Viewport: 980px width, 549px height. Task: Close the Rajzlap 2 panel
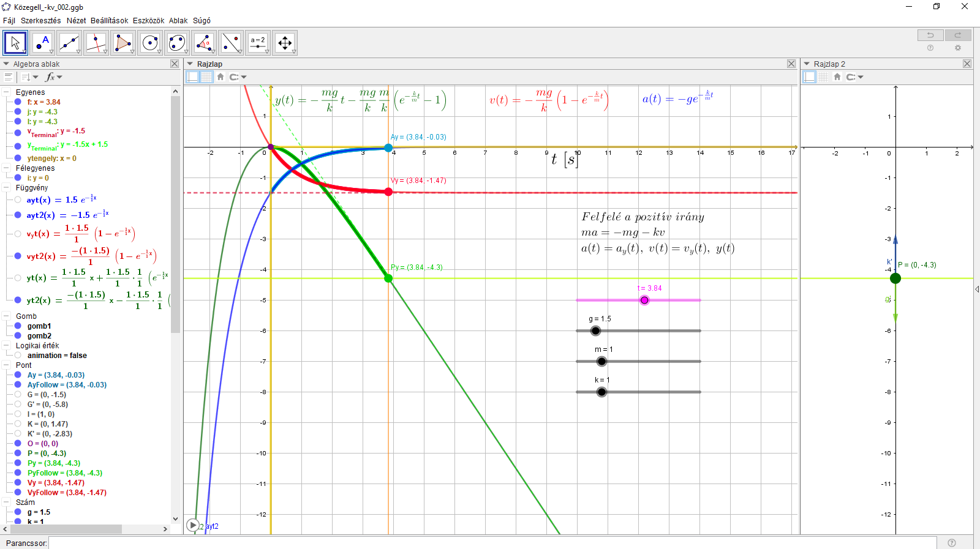(967, 64)
